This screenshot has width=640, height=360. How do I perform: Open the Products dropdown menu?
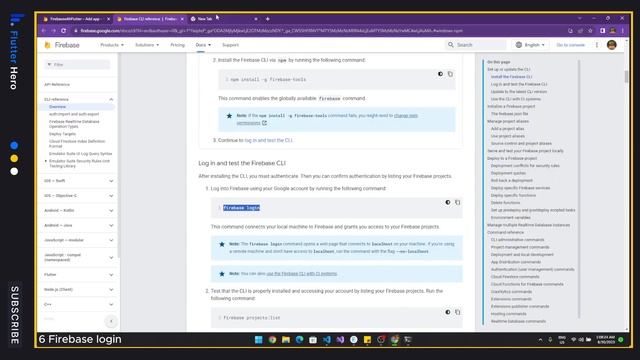coord(112,45)
